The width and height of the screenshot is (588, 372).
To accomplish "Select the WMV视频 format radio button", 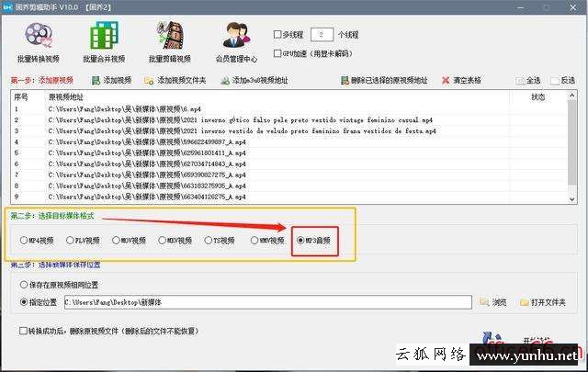I will [254, 241].
